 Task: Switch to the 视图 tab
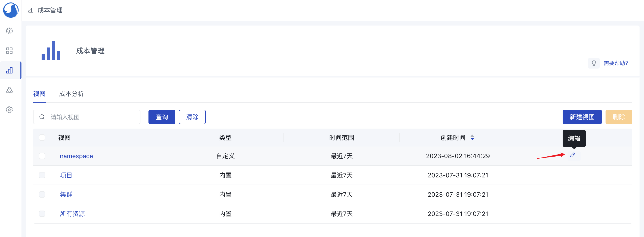click(39, 94)
